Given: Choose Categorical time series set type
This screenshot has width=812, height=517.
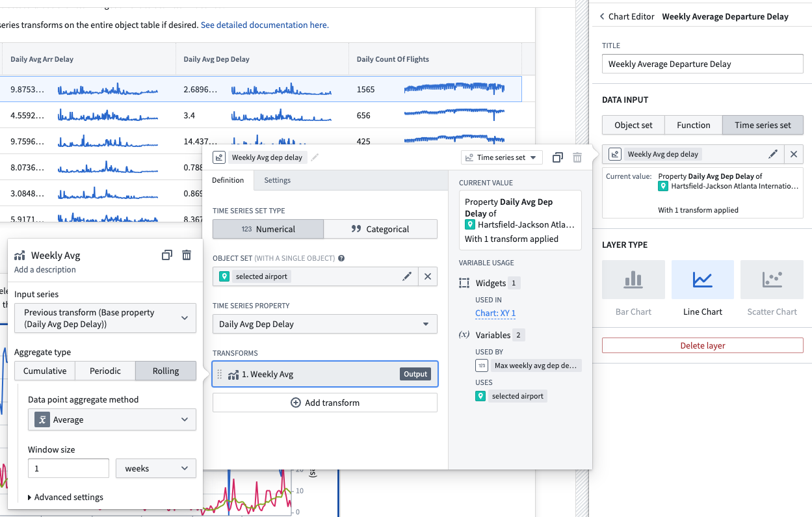Looking at the screenshot, I should [380, 229].
